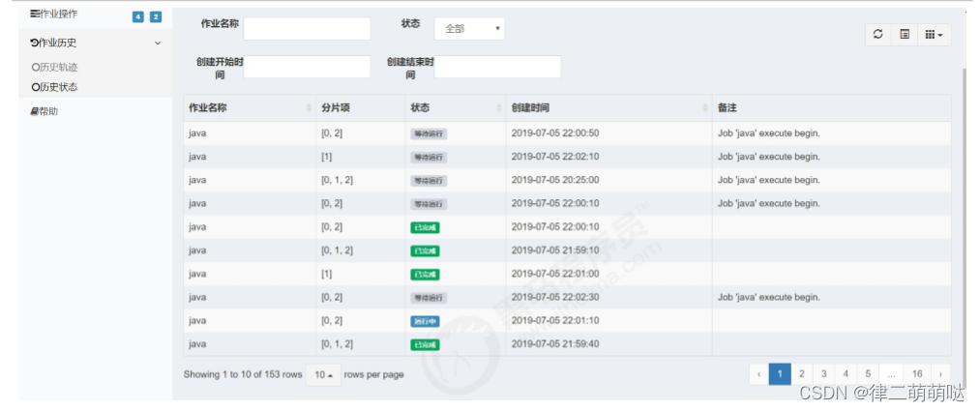The width and height of the screenshot is (980, 411).
Task: Click 等待运行 badge in 22:02:30 row
Action: pos(429,297)
